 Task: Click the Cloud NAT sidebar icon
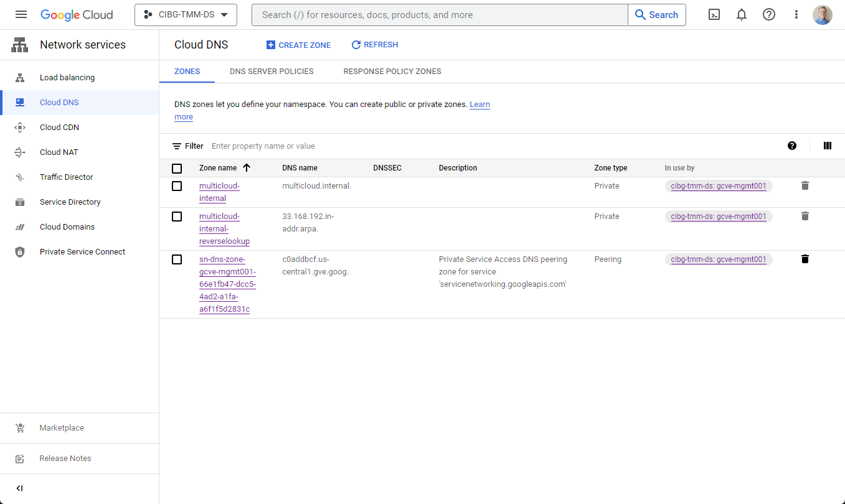pos(20,152)
